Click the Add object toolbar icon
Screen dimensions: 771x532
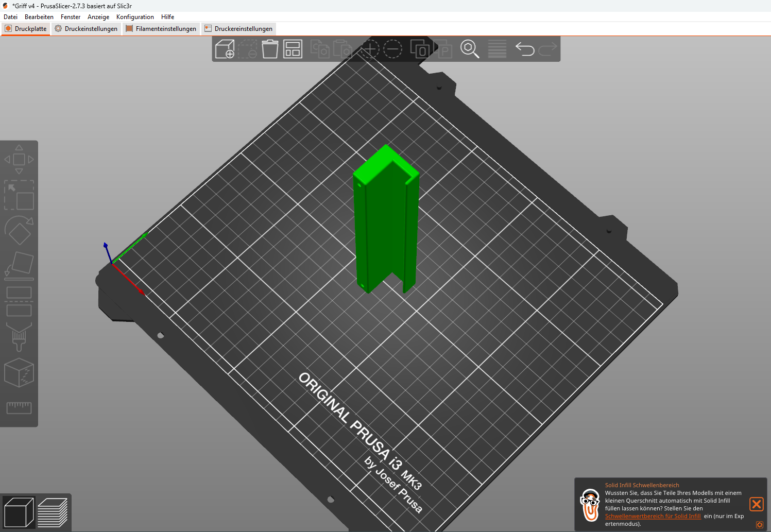225,49
